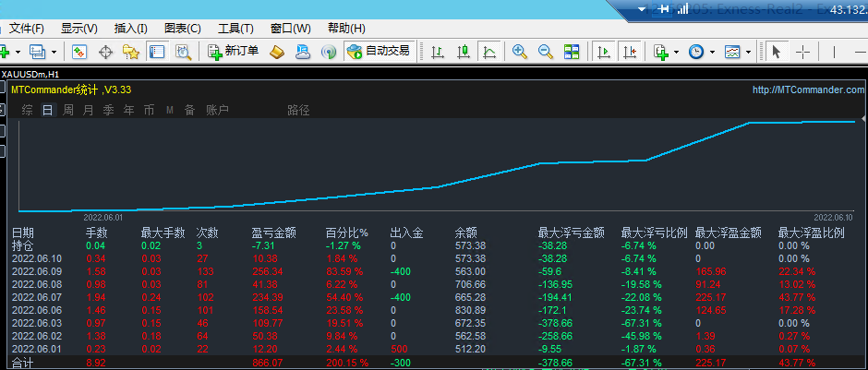Add an indicator with the indicators list icon
Screen dimensions: 868x370
coord(660,52)
